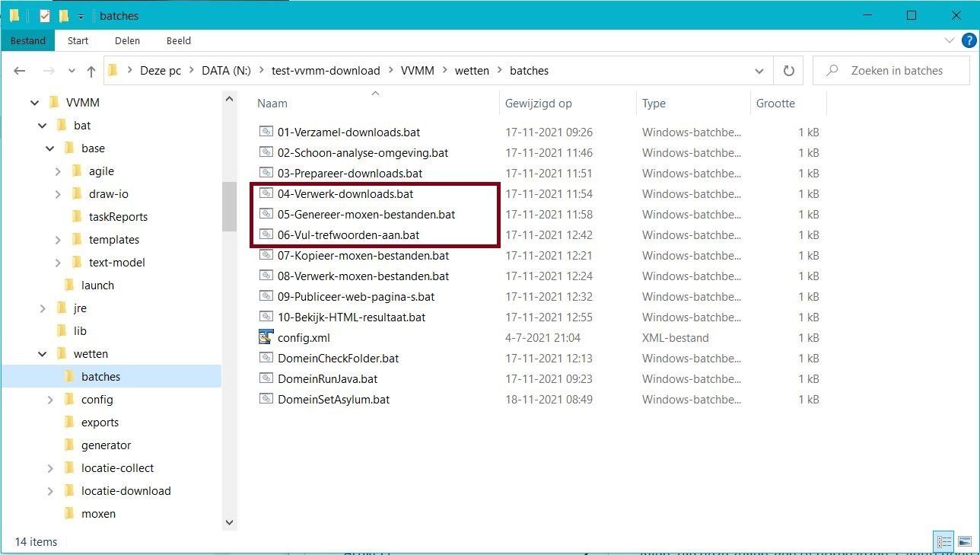Click the 02-Schoon-analyse-omgeving.bat file icon
This screenshot has height=555, width=980.
point(266,152)
